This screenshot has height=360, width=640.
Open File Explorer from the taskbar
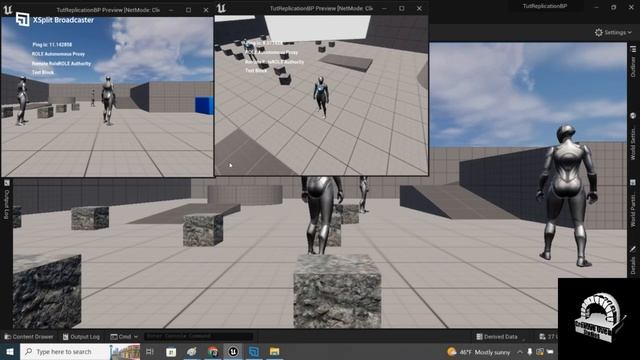274,351
